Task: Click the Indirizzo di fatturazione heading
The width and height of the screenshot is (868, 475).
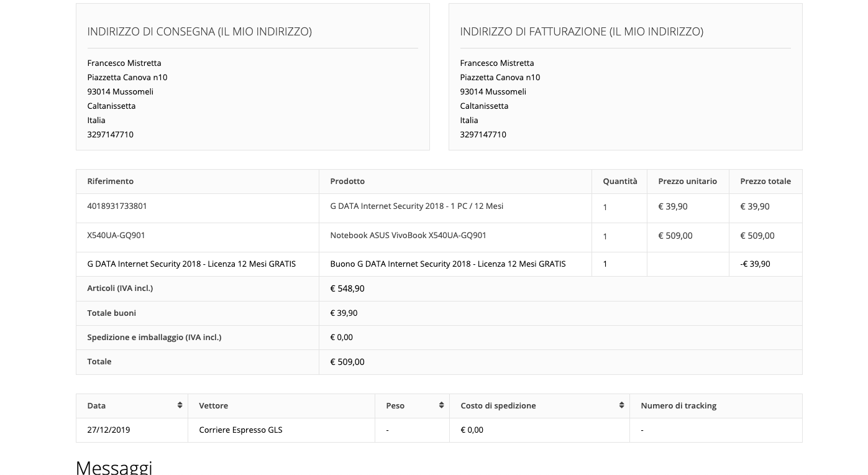Action: click(x=581, y=32)
